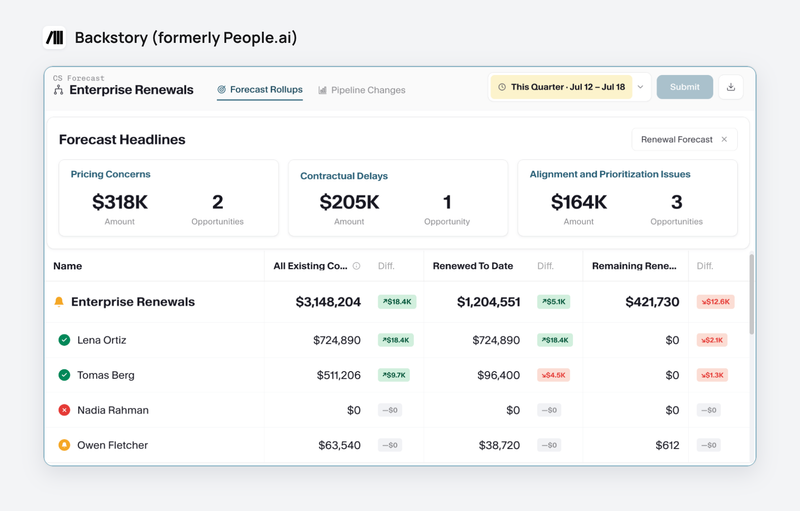The height and width of the screenshot is (511, 800).
Task: Click the bell icon on Enterprise Renewals row
Action: pos(59,302)
